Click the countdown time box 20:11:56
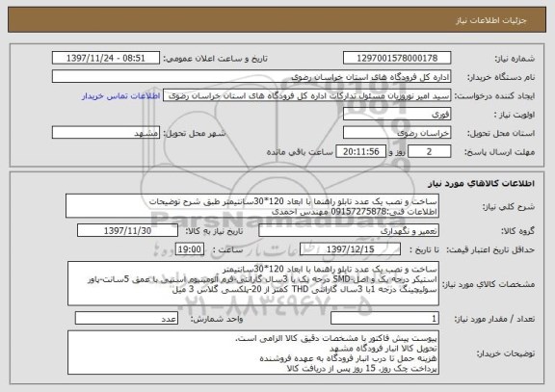Viewport: 555px width, 392px height. (360, 152)
